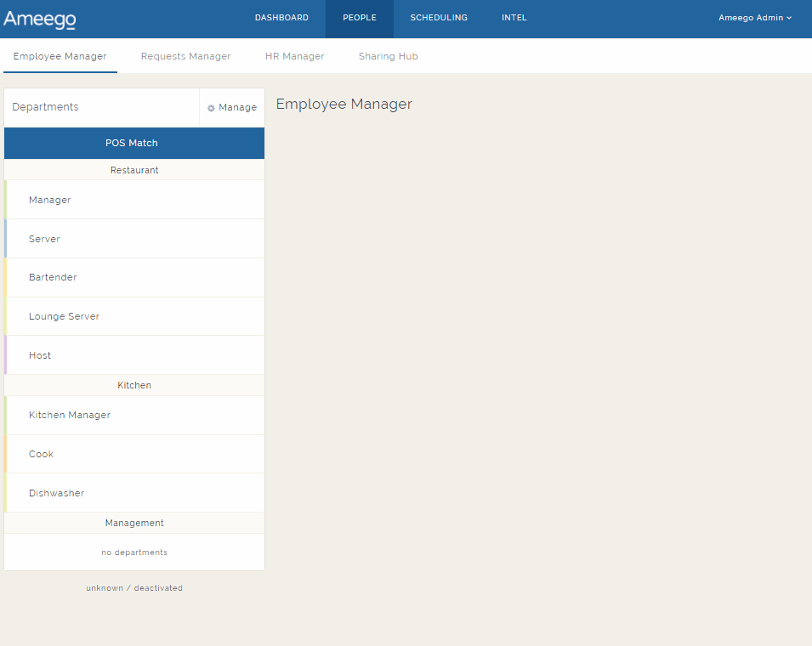
Task: Collapse the Kitchen department section
Action: click(133, 385)
